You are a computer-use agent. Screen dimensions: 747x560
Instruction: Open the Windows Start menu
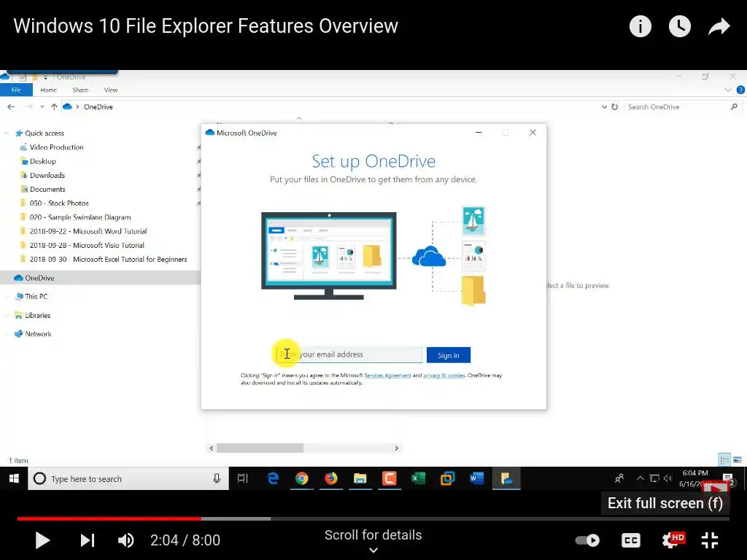(14, 478)
